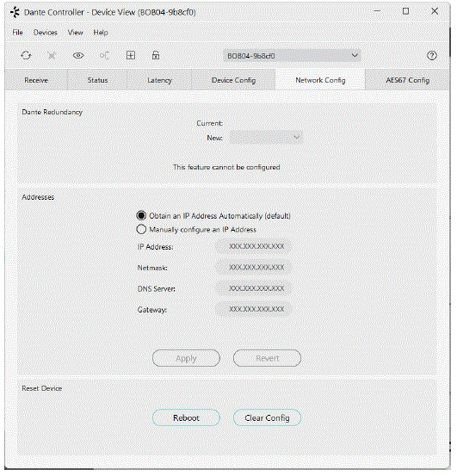Click the Addresses section label
Image resolution: width=457 pixels, height=476 pixels.
point(38,197)
